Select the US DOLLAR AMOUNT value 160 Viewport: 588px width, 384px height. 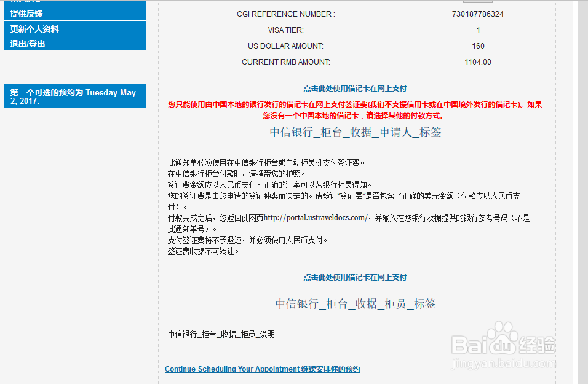[x=478, y=46]
